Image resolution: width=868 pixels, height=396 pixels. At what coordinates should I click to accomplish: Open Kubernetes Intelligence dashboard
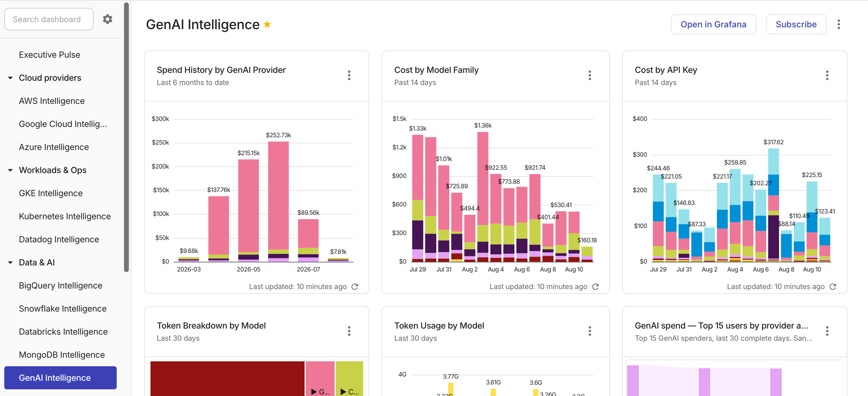coord(64,216)
